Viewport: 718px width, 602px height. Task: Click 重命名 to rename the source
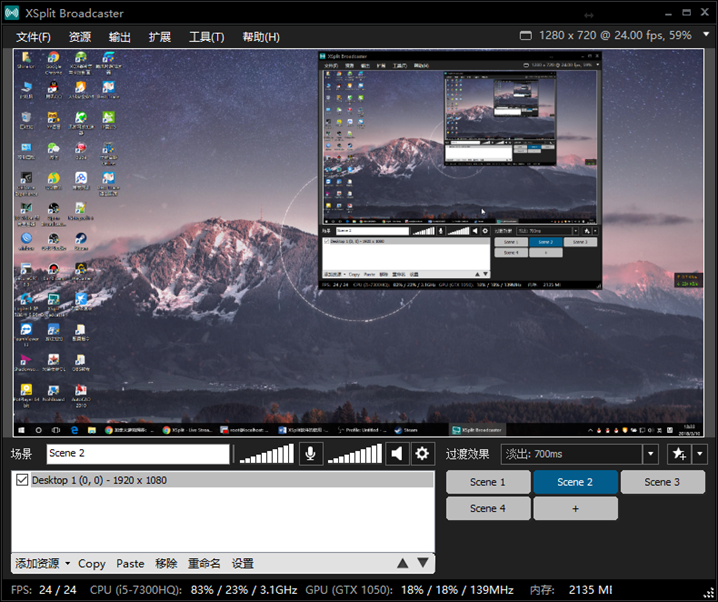204,563
